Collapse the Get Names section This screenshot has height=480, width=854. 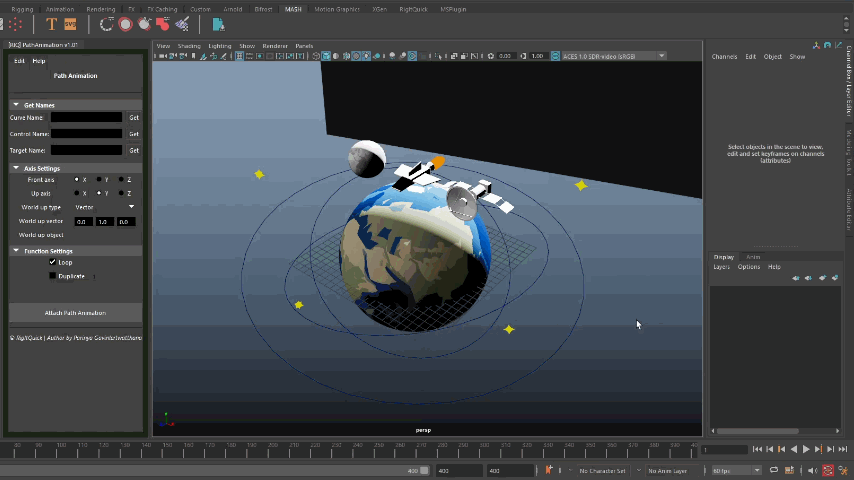(16, 105)
